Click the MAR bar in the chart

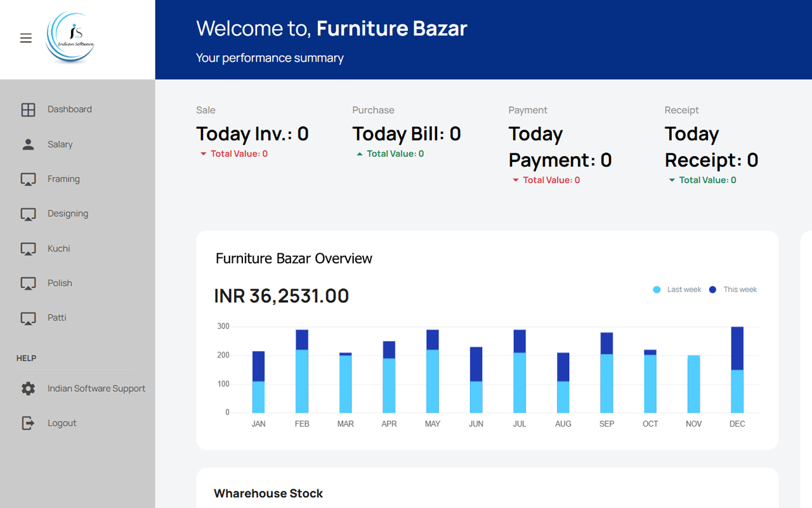(x=346, y=383)
